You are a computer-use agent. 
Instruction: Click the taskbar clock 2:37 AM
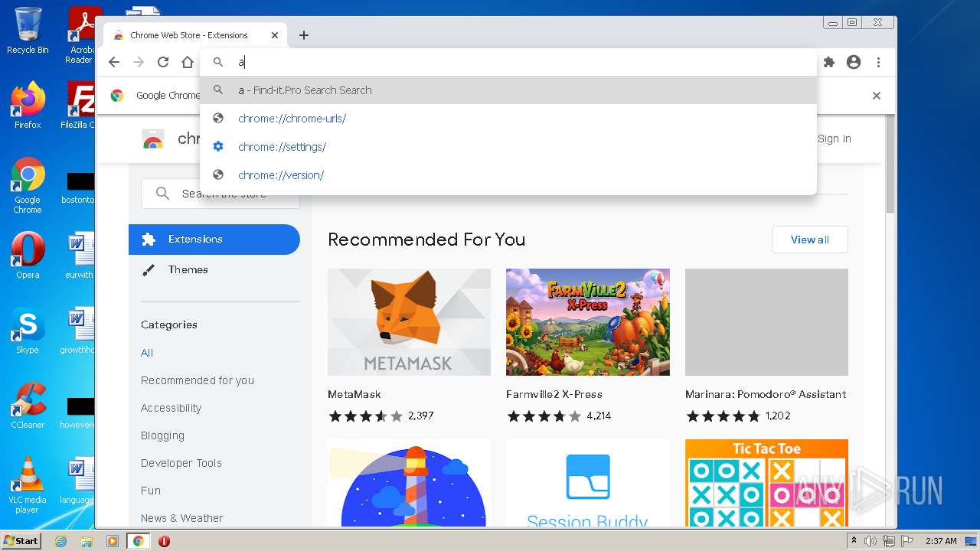click(x=941, y=541)
